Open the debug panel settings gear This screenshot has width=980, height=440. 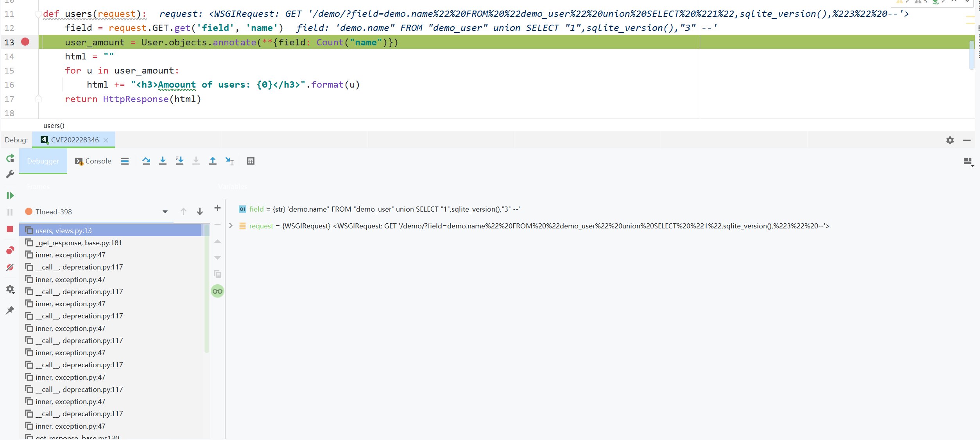[x=950, y=140]
